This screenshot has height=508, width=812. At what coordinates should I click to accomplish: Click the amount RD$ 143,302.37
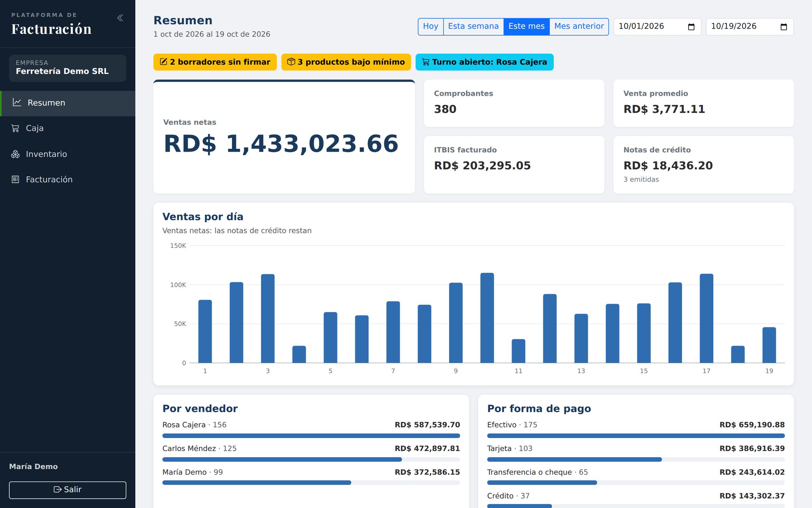(752, 496)
